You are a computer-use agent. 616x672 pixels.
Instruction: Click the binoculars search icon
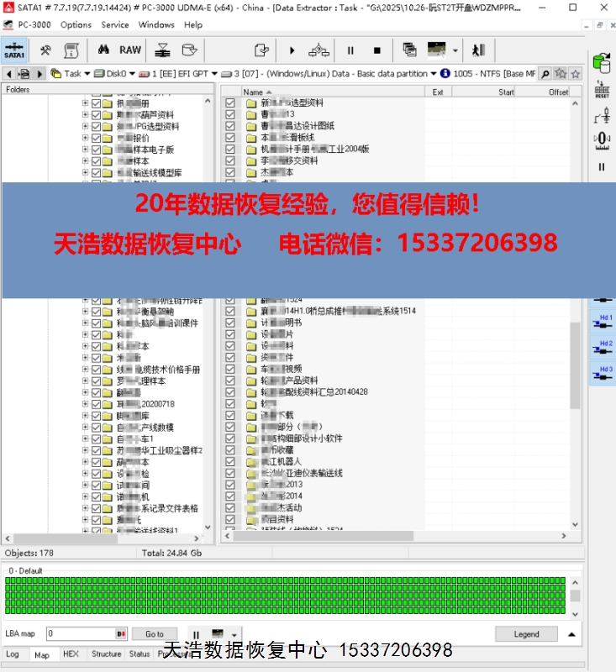coord(106,50)
